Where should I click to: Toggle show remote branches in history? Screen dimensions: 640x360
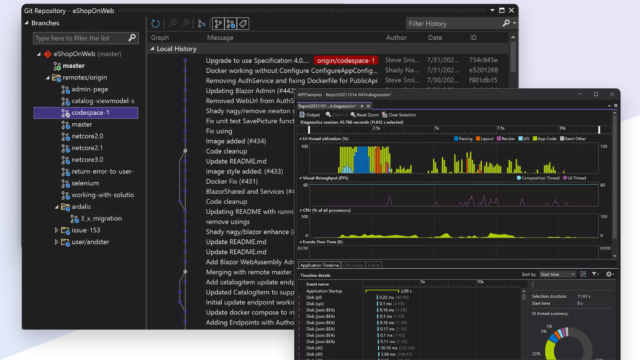pos(231,24)
